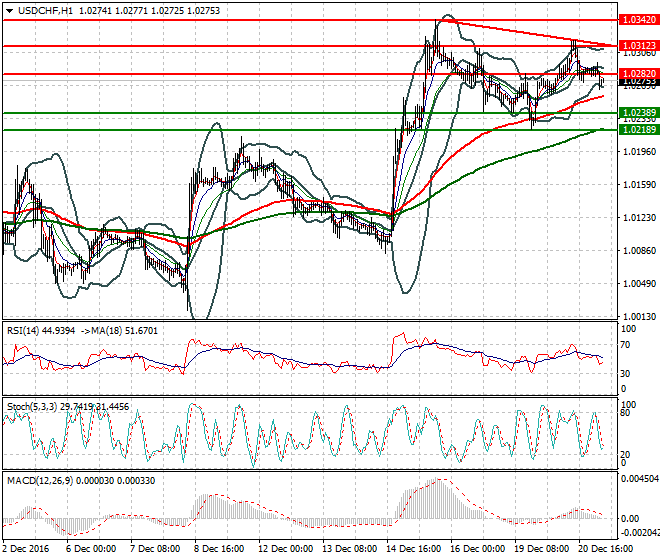Click the 1.00130 price scale value

tap(639, 317)
